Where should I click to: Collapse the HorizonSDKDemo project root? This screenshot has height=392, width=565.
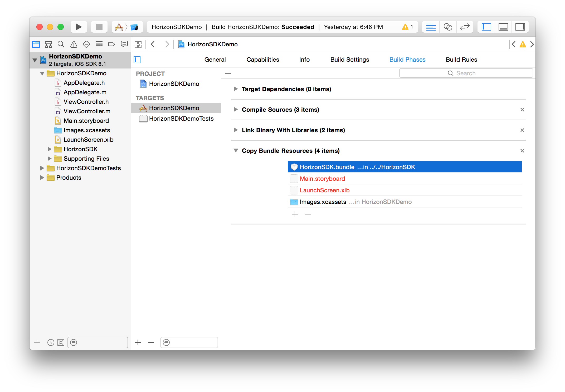pyautogui.click(x=35, y=60)
